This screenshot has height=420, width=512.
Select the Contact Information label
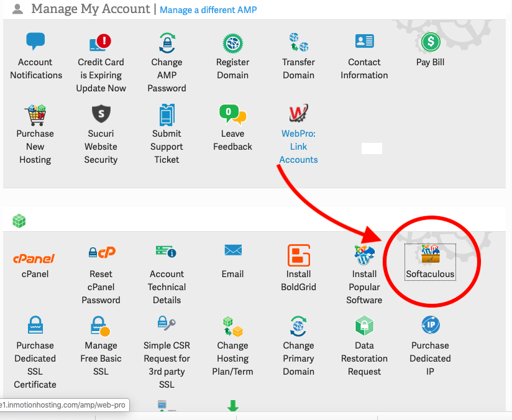pos(364,68)
